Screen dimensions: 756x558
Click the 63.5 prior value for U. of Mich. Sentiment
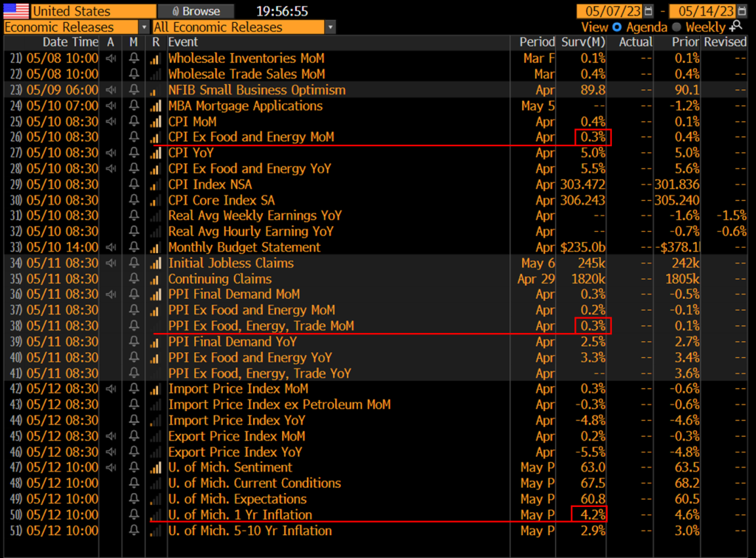click(x=687, y=467)
